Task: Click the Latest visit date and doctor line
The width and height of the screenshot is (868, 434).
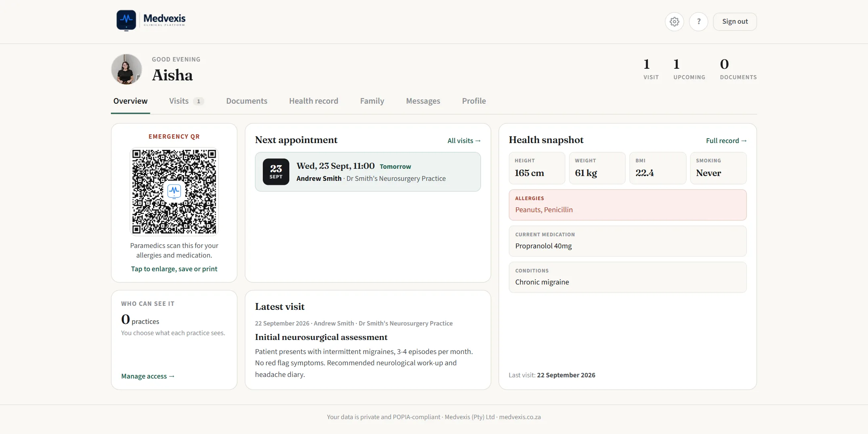Action: 354,323
